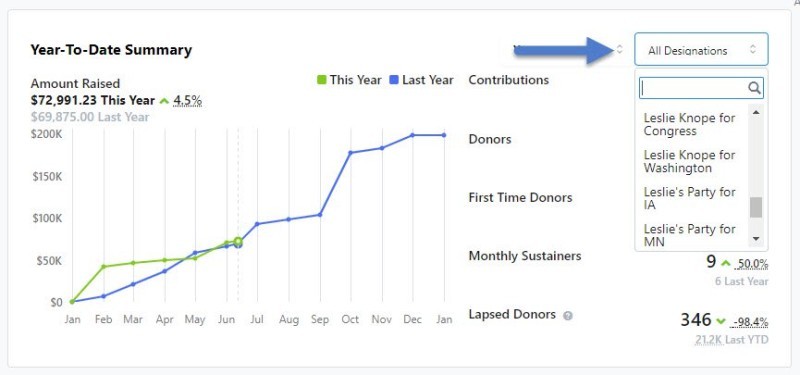Click the -98.4% lapsed donors change

tap(749, 322)
